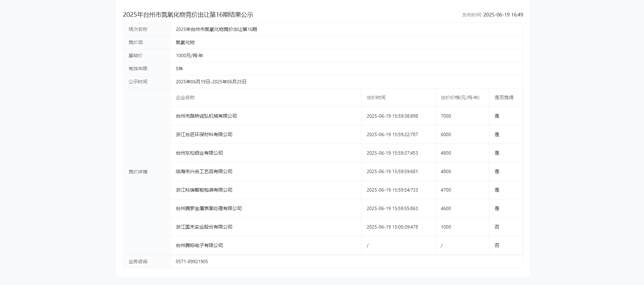This screenshot has width=644, height=285.
Task: Click the bid price 4600
Action: 446,208
